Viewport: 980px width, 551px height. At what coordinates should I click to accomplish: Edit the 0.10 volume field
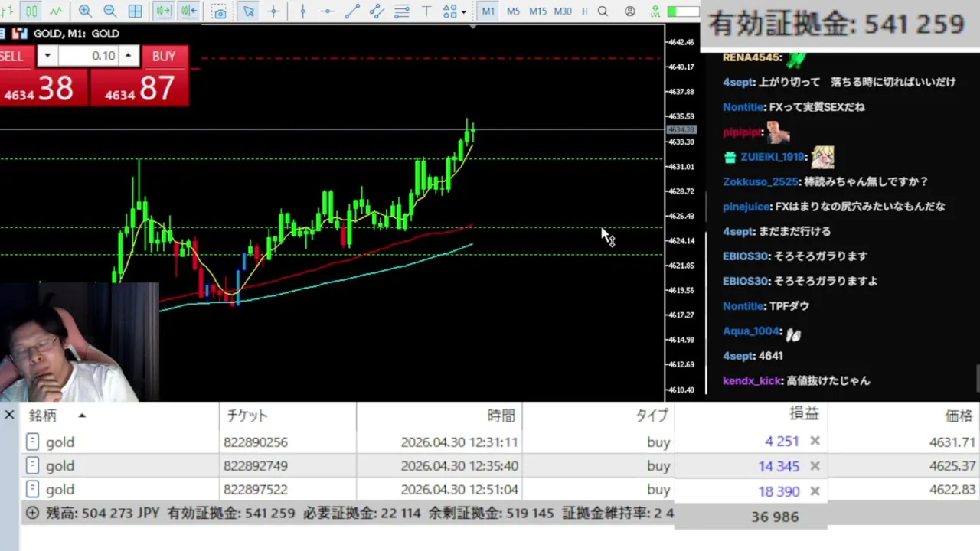point(88,56)
